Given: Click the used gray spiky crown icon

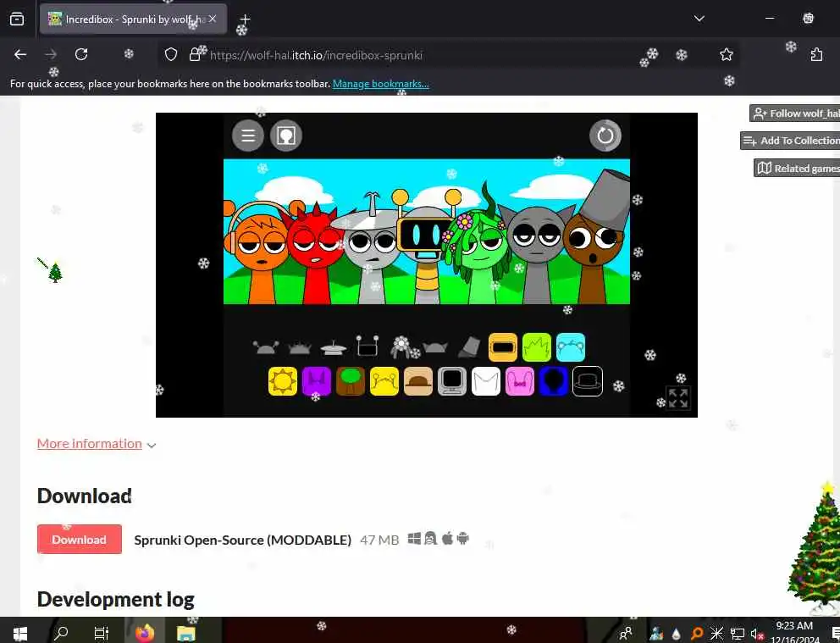Looking at the screenshot, I should point(300,349).
